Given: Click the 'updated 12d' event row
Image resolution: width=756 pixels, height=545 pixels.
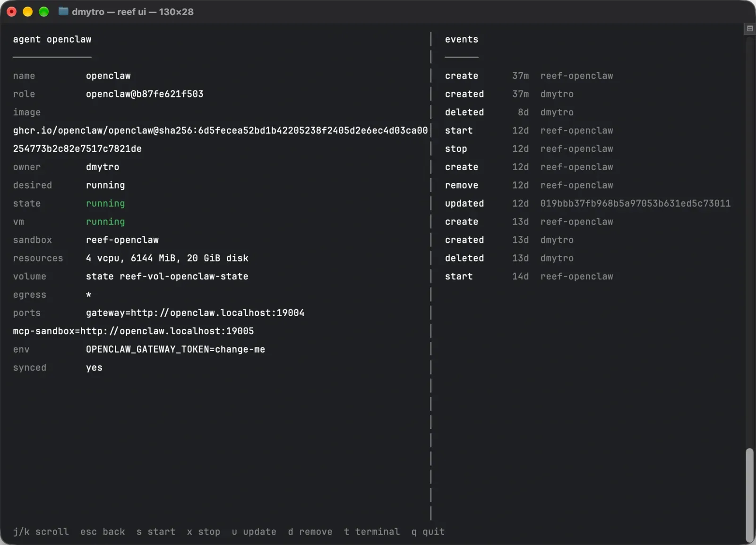Looking at the screenshot, I should coord(588,204).
